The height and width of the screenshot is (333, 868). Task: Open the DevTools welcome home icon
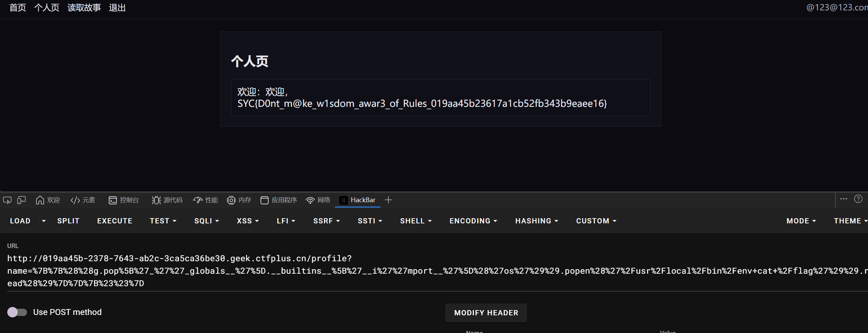(x=40, y=200)
